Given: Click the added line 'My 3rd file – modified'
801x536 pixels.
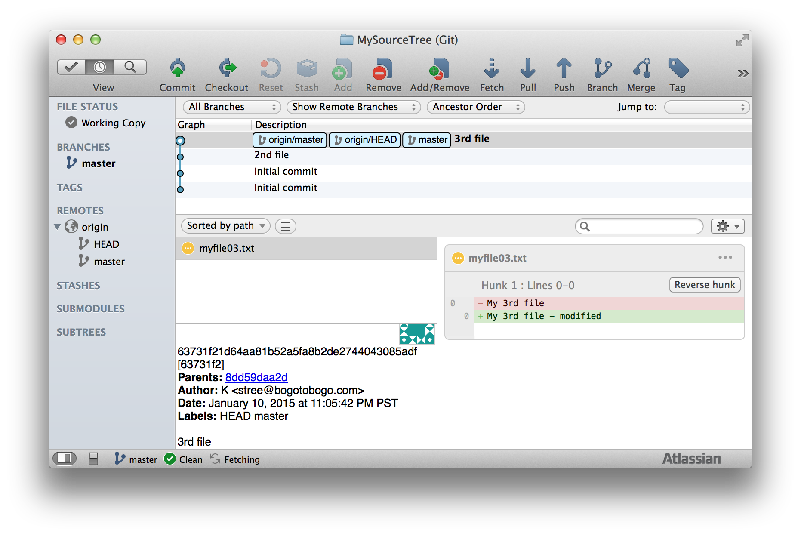Looking at the screenshot, I should point(609,316).
